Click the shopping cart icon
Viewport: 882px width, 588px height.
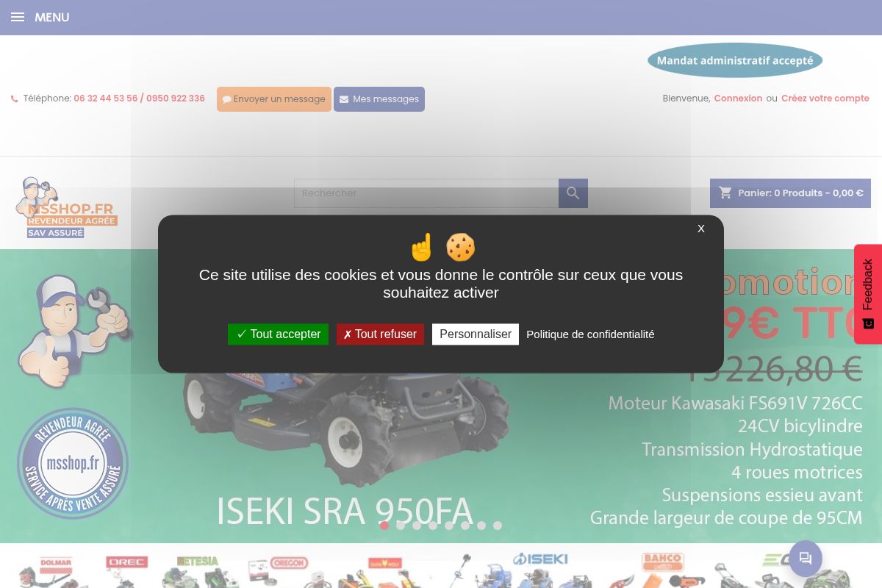725,193
